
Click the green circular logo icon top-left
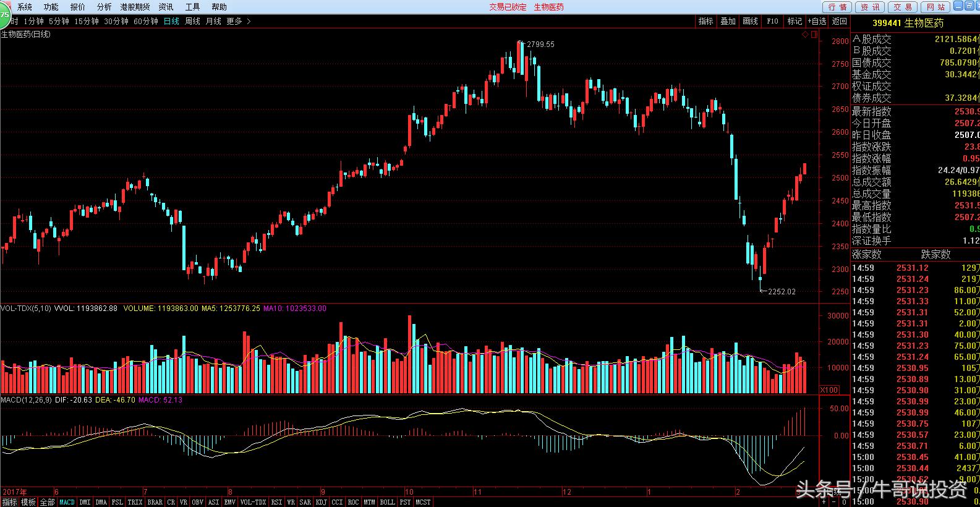pyautogui.click(x=4, y=14)
